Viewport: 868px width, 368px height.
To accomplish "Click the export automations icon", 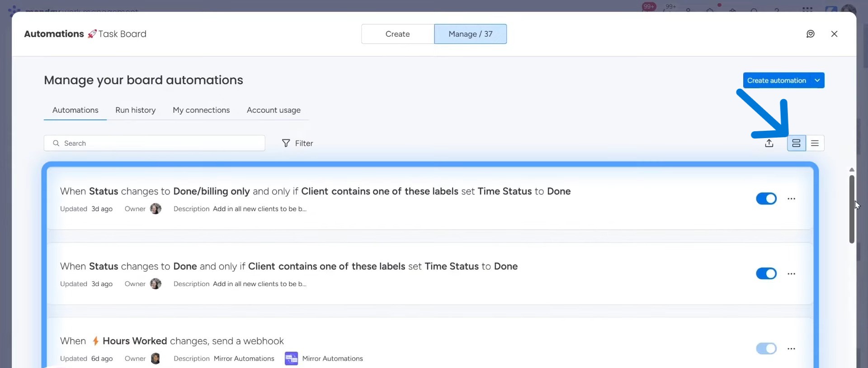I will pos(769,143).
